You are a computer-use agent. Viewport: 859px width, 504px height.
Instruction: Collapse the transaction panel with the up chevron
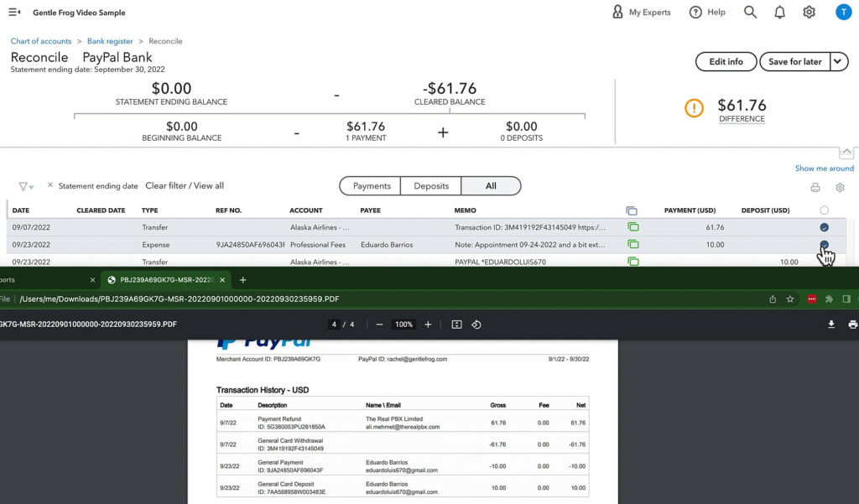click(848, 151)
